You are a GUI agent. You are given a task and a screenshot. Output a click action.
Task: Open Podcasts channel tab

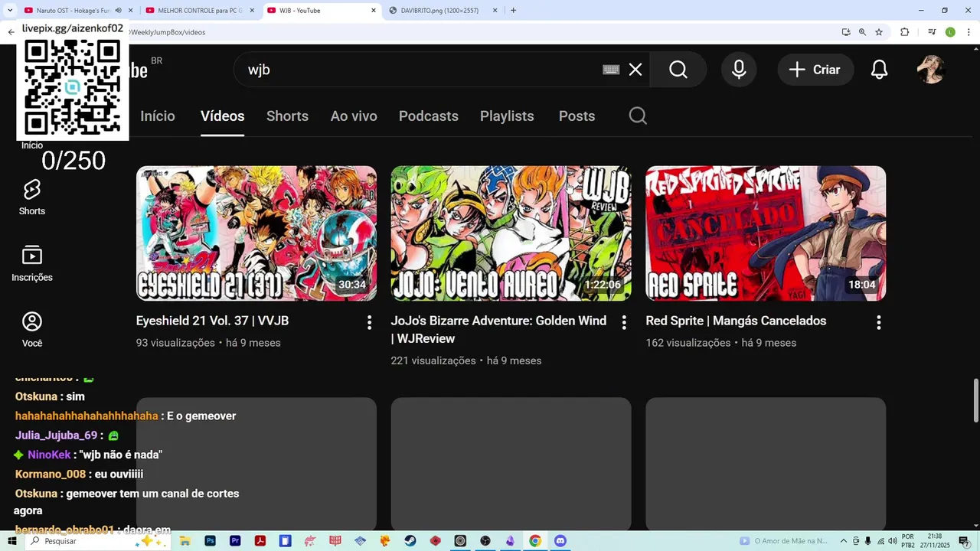click(429, 116)
